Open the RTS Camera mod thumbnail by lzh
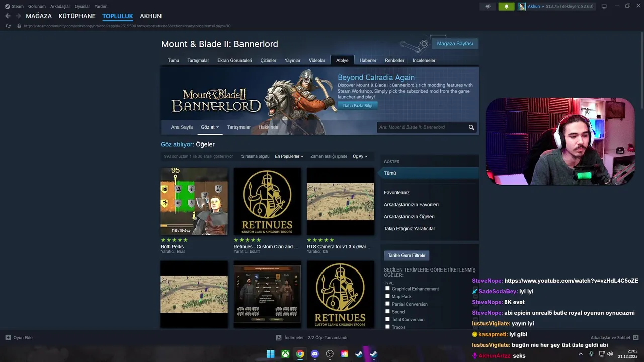644x362 pixels. point(341,202)
